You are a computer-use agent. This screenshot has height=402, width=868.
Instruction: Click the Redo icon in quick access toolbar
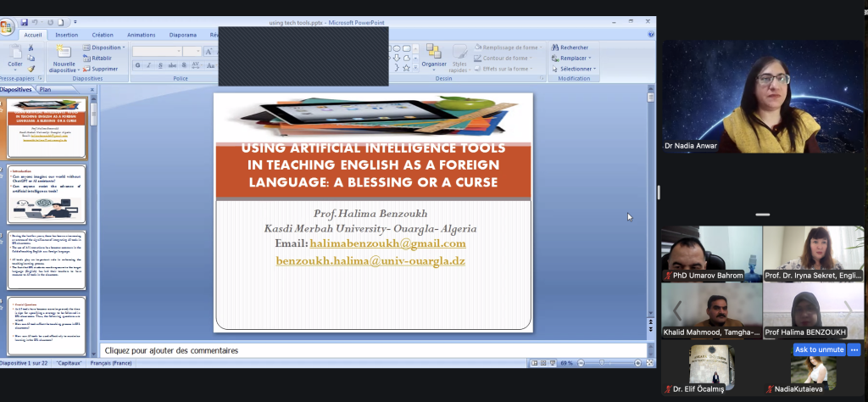click(50, 23)
